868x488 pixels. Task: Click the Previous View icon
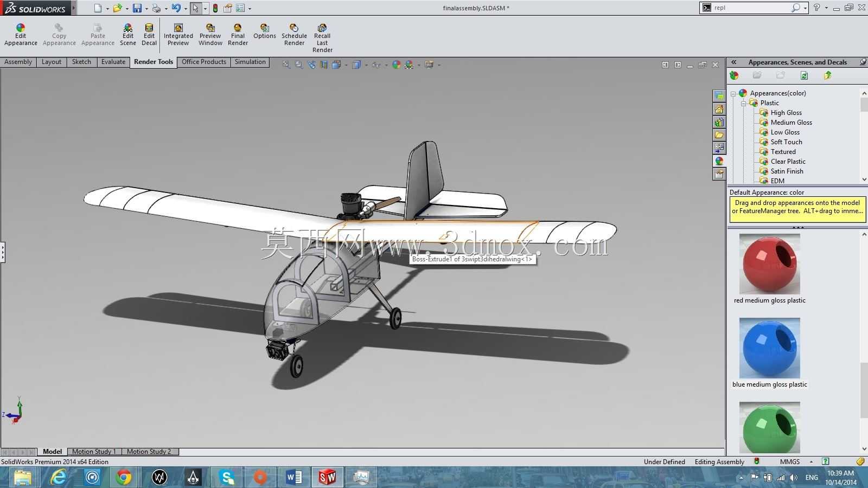coord(311,65)
